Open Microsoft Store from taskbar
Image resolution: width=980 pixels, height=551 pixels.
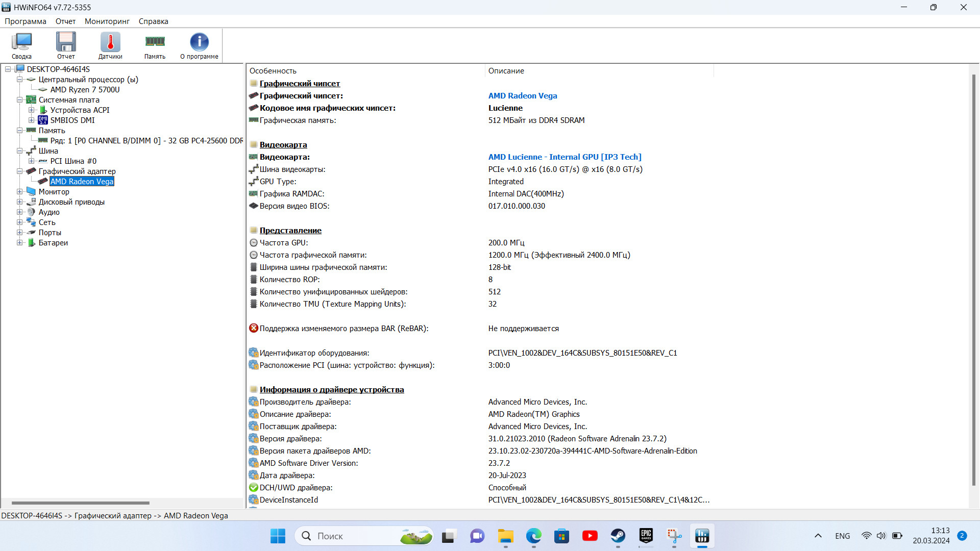[x=561, y=536]
